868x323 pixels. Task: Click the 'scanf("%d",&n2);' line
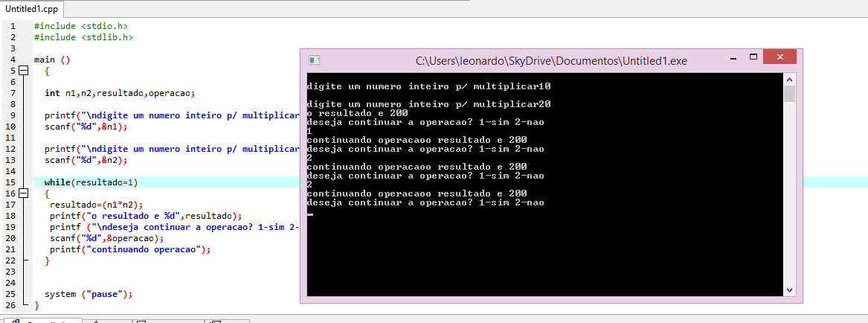[86, 160]
